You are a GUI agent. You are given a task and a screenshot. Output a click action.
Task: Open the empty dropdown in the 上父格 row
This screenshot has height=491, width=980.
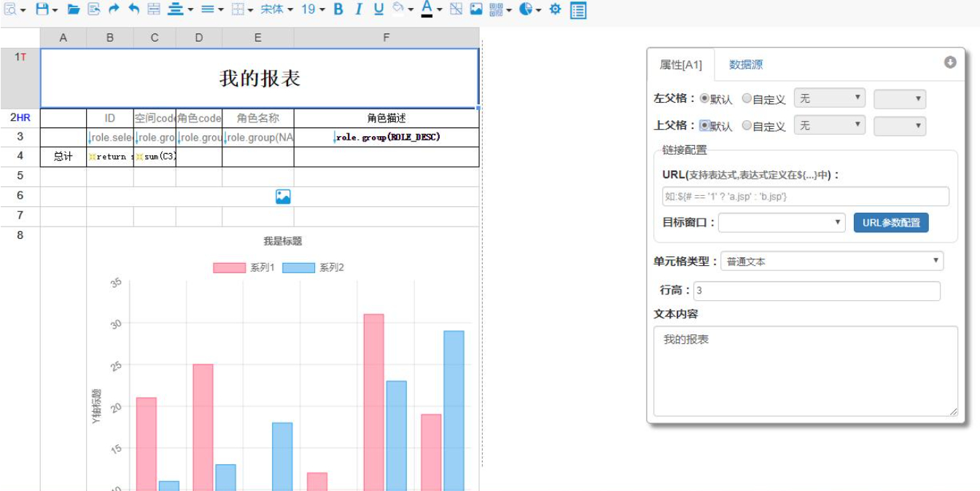click(900, 126)
